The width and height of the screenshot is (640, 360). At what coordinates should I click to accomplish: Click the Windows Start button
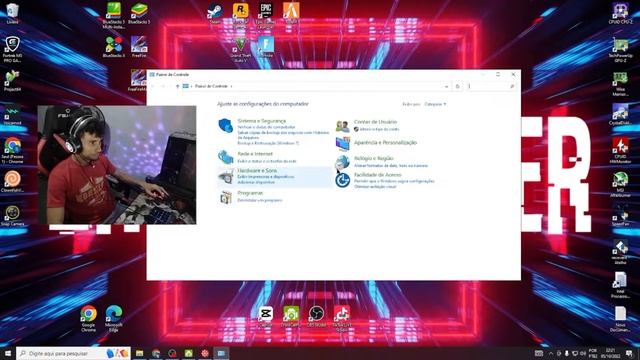pos(8,353)
